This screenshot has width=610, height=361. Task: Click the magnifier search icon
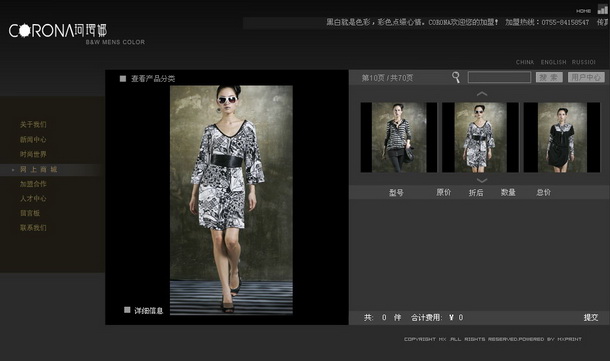click(x=456, y=77)
